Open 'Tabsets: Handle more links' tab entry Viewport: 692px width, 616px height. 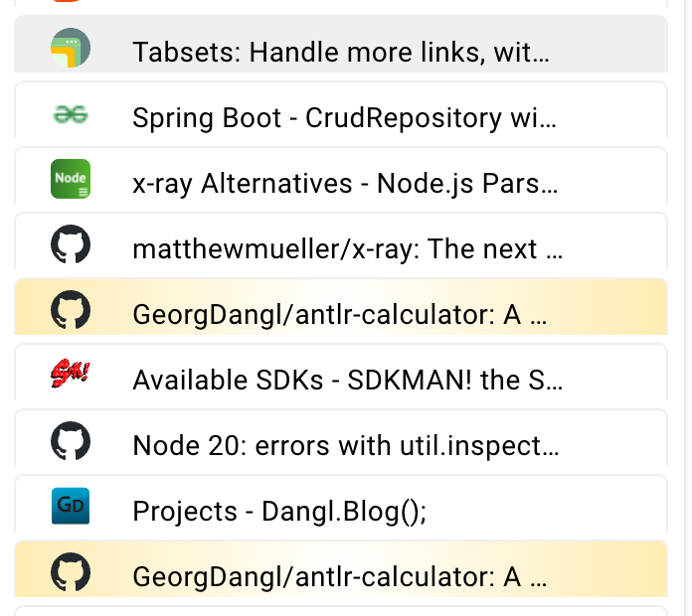[x=341, y=52]
